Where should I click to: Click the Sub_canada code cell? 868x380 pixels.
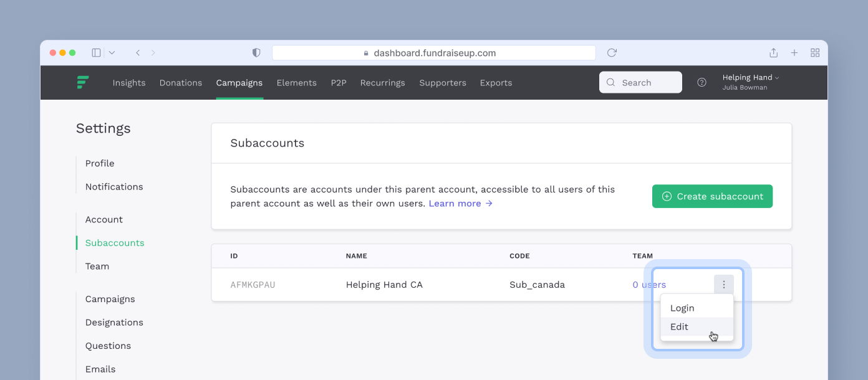point(537,285)
